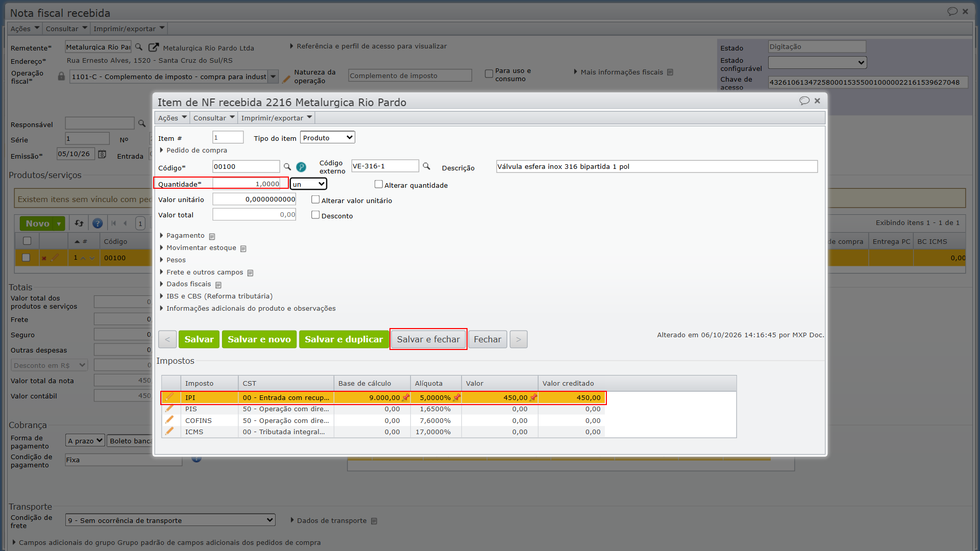The image size is (980, 551).
Task: Open Ações menu in item dialog
Action: click(x=172, y=118)
